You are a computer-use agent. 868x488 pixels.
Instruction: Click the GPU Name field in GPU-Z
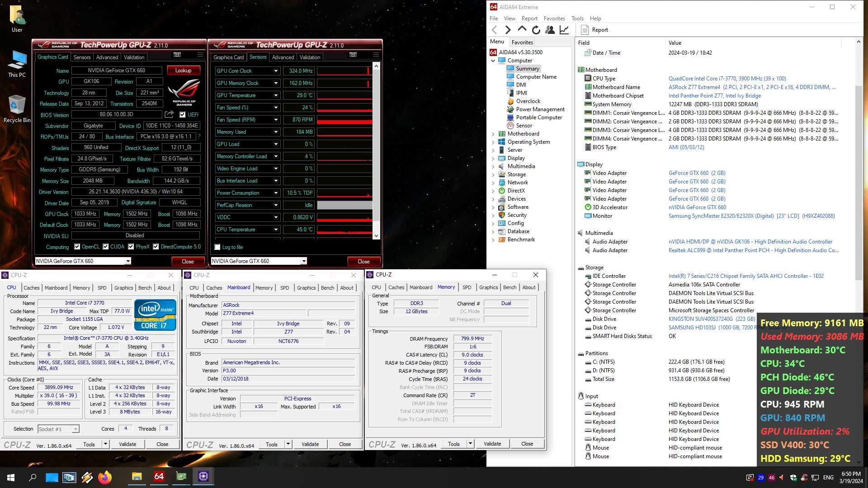tap(117, 70)
